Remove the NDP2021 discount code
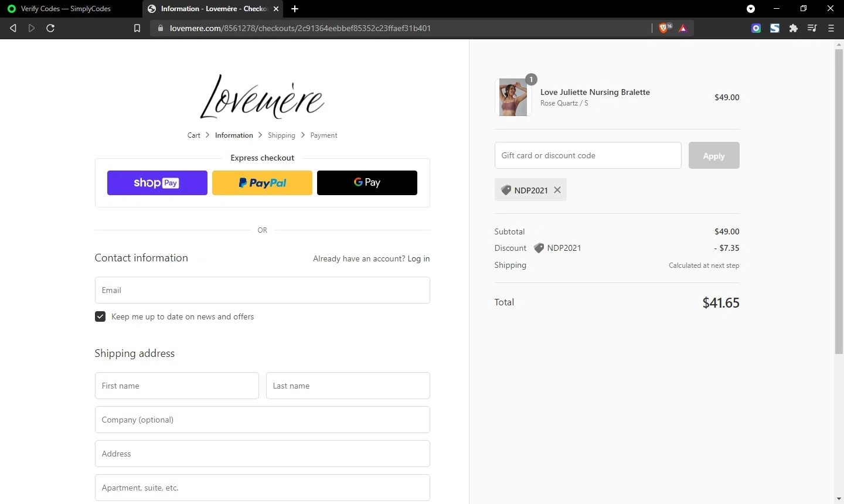Screen dimensions: 844x504 [557, 190]
